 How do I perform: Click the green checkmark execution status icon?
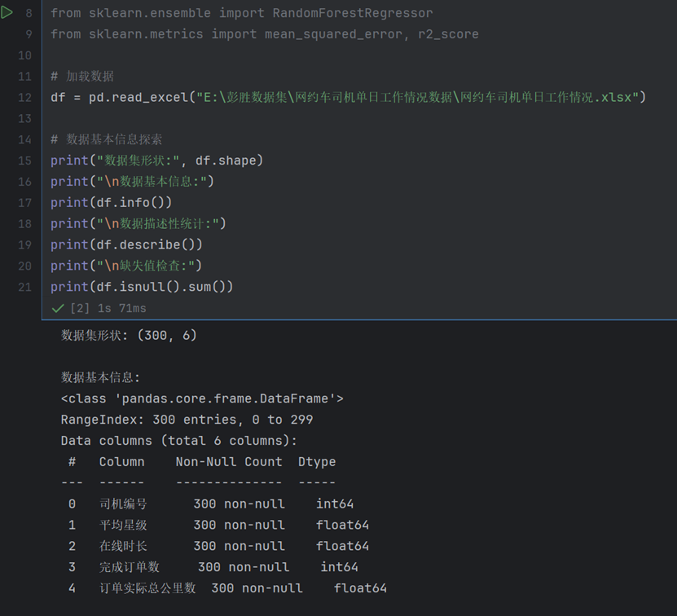point(57,309)
